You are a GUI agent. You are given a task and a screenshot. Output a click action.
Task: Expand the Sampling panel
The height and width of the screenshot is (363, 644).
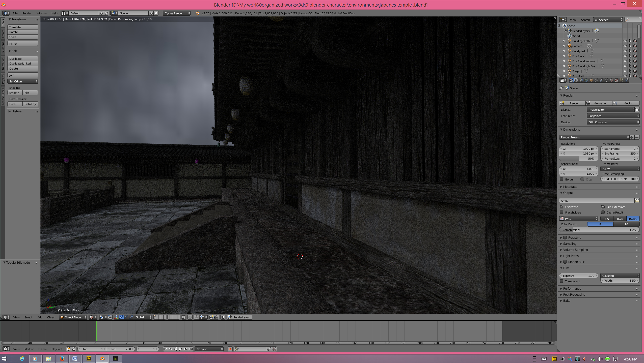tap(570, 244)
